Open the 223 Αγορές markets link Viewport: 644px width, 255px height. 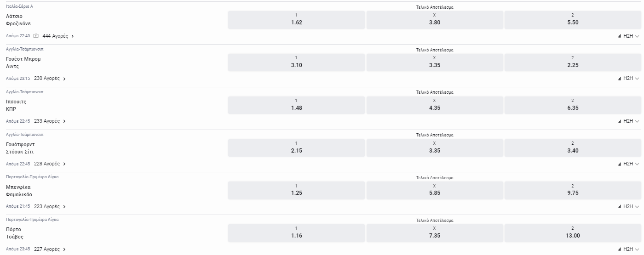pyautogui.click(x=46, y=207)
